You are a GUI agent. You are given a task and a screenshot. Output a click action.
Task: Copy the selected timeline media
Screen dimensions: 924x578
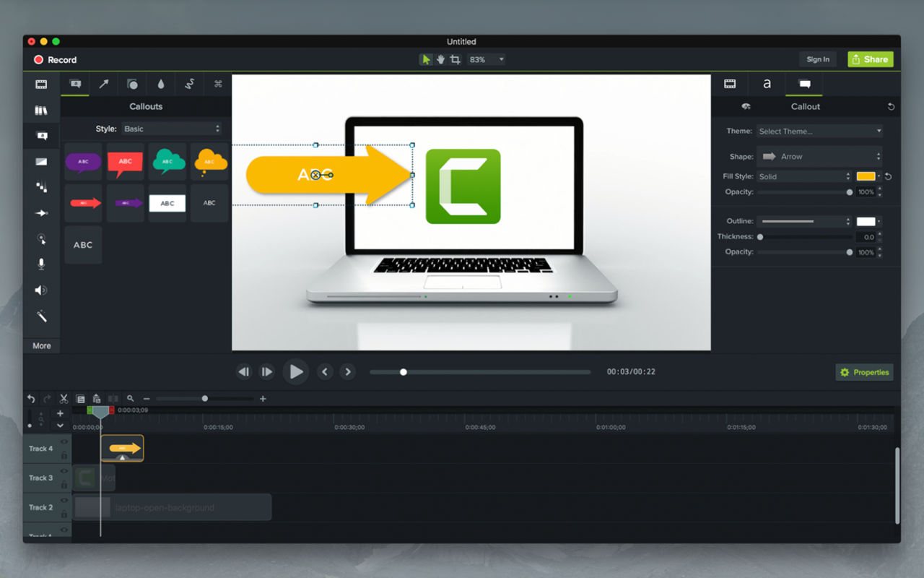pyautogui.click(x=80, y=398)
